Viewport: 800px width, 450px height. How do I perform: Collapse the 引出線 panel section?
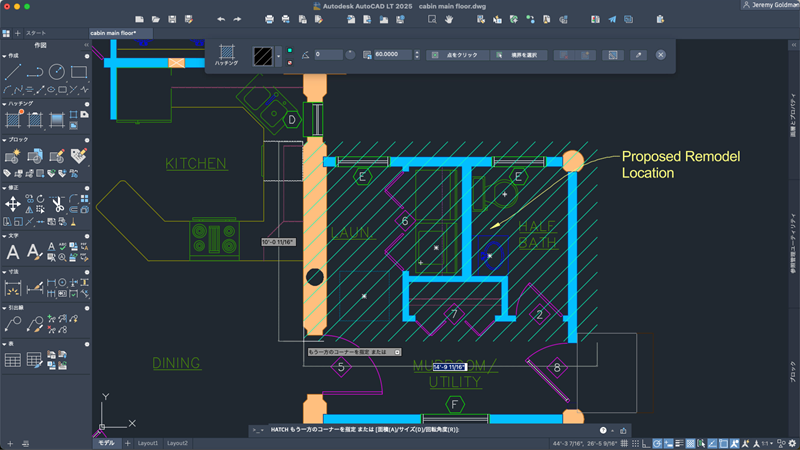[x=4, y=308]
